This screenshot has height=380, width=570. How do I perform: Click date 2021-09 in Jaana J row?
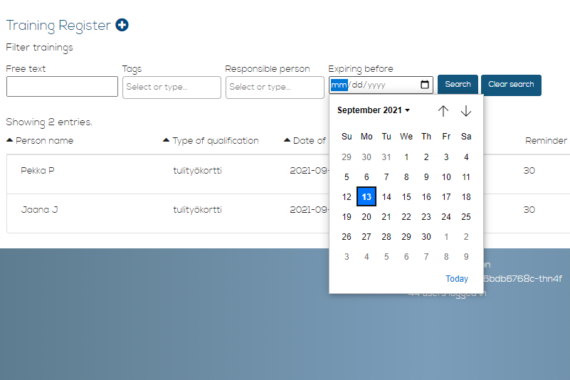pos(309,210)
